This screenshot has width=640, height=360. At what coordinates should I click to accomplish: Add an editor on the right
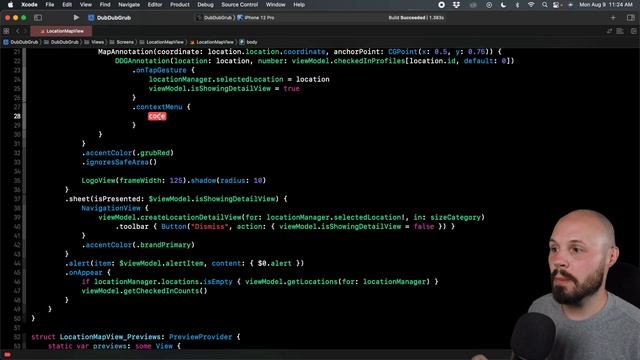pos(633,31)
